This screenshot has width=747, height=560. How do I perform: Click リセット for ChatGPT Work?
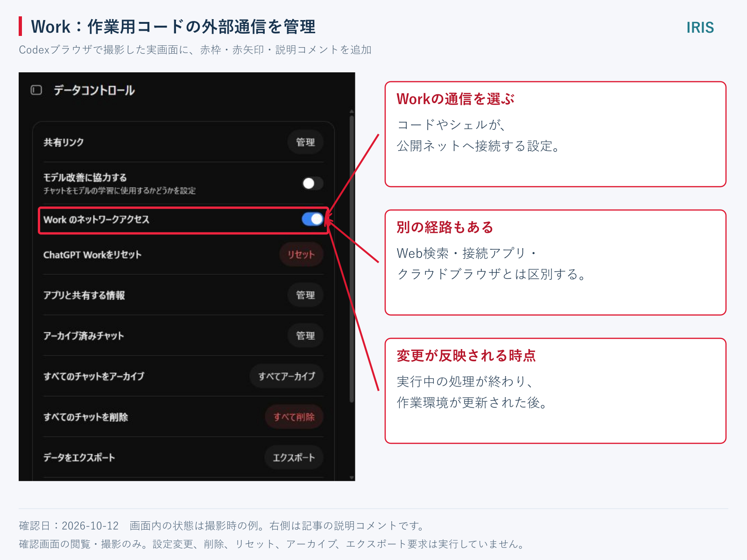(x=301, y=254)
